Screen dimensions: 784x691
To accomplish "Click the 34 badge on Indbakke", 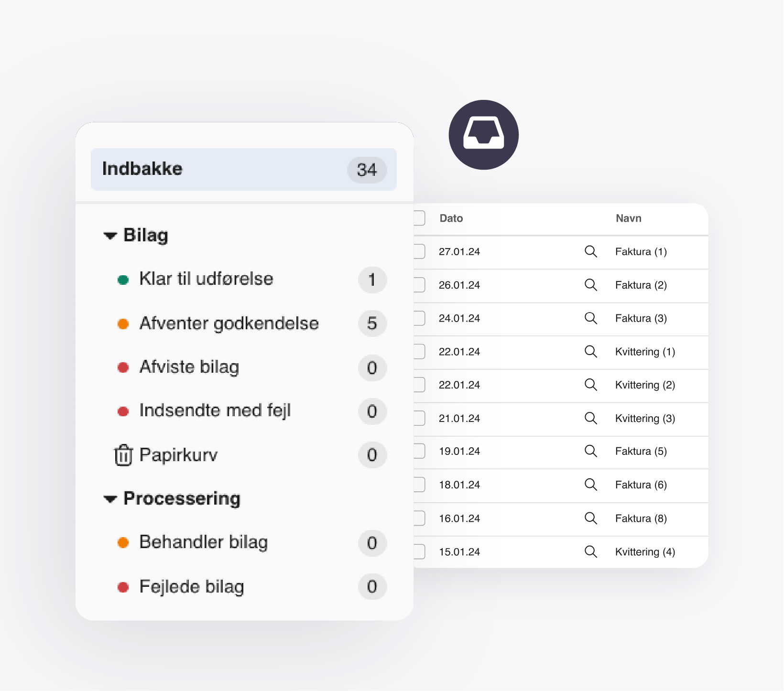I will pos(367,170).
